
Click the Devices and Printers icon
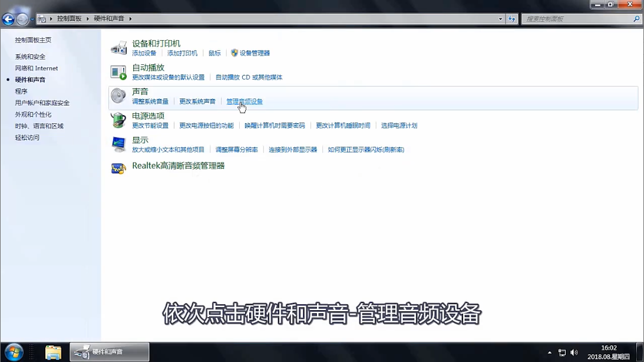click(118, 48)
